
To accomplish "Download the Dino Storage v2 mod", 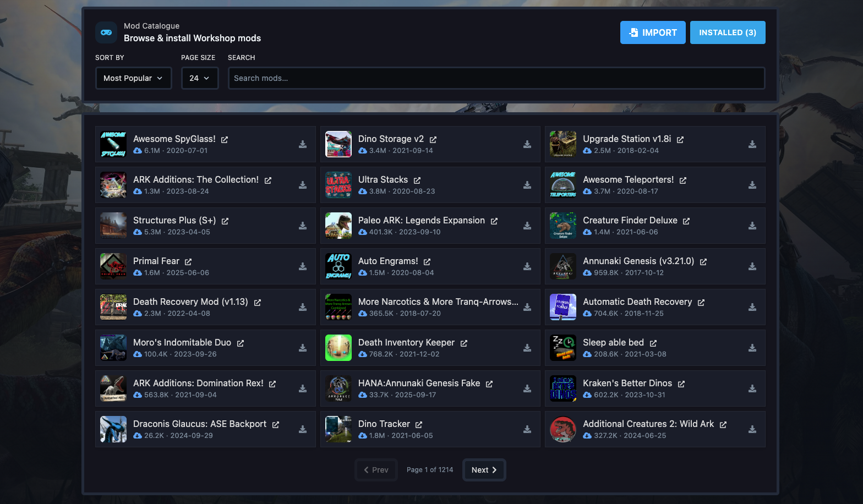I will 527,144.
